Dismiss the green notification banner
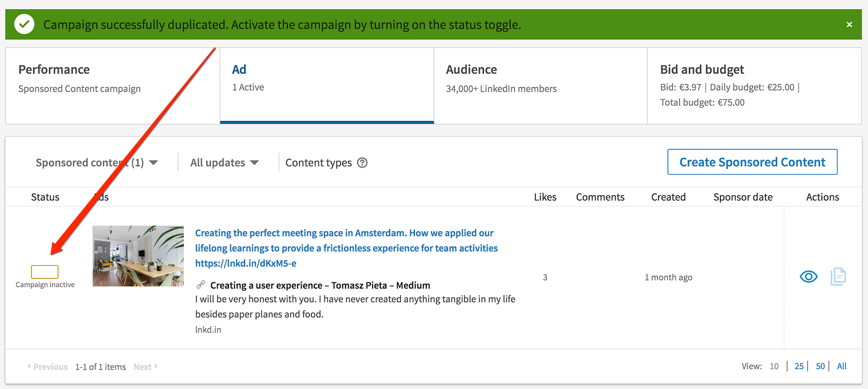The image size is (868, 389). [849, 24]
